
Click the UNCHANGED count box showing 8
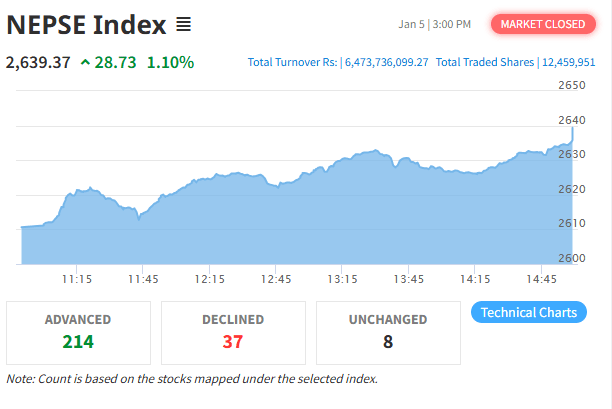click(388, 332)
